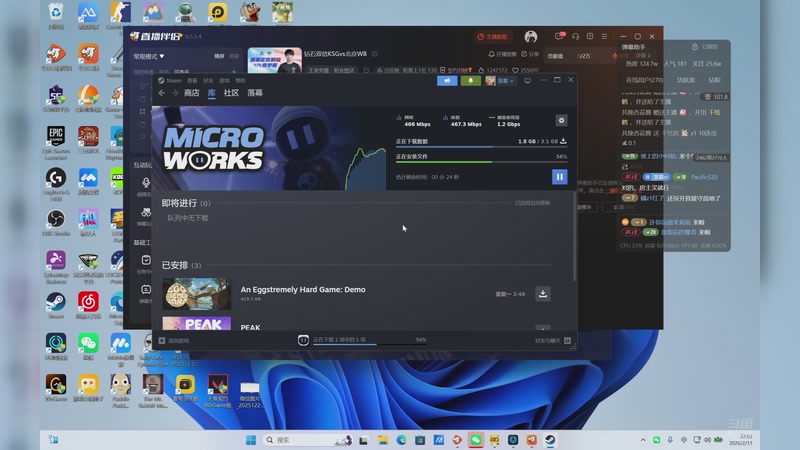Open the hamburger menu in 直播伴侣

(x=604, y=36)
